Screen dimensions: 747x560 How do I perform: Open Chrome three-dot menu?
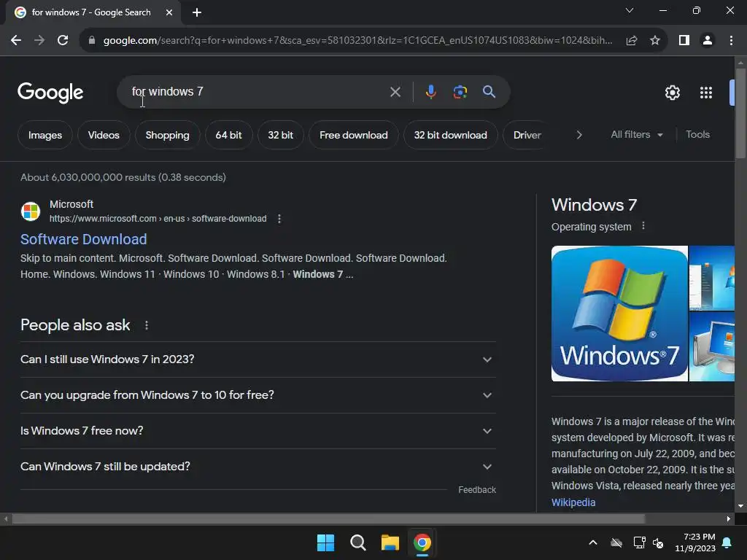pos(731,41)
